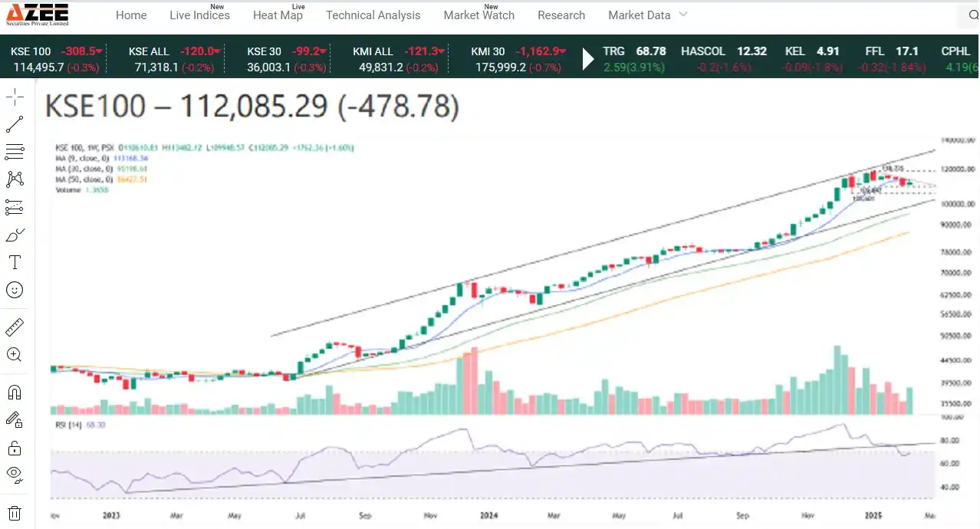Click the KSE100 – 112,085.29 chart heading

[252, 107]
